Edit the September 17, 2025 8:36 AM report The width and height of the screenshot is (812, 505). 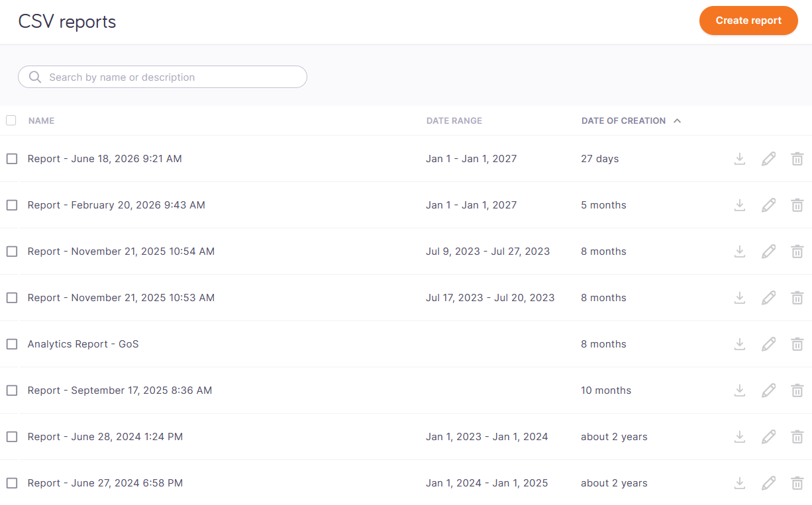[768, 390]
